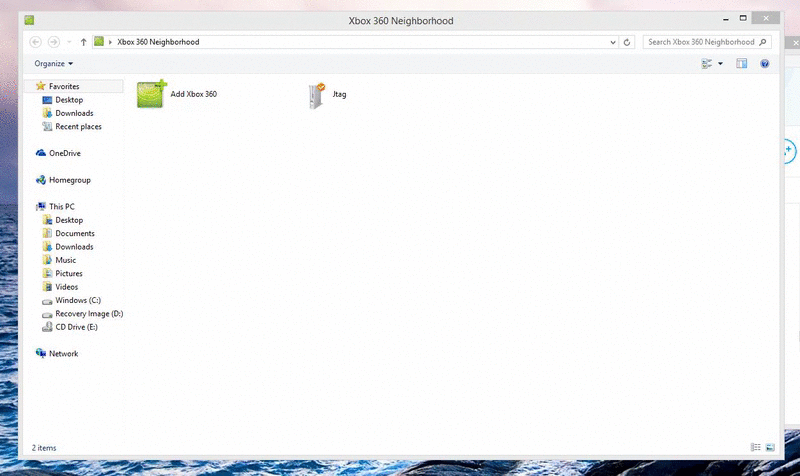Viewport: 800px width, 476px height.
Task: Open the More view options dropdown arrow
Action: [720, 63]
